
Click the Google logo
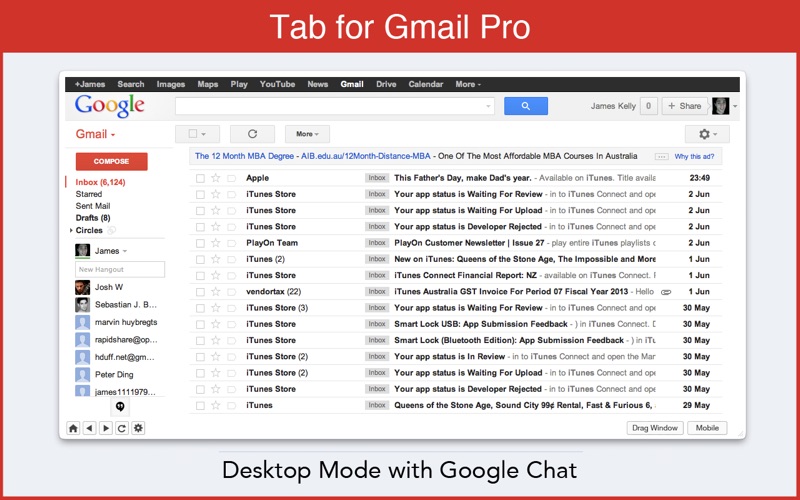point(110,107)
